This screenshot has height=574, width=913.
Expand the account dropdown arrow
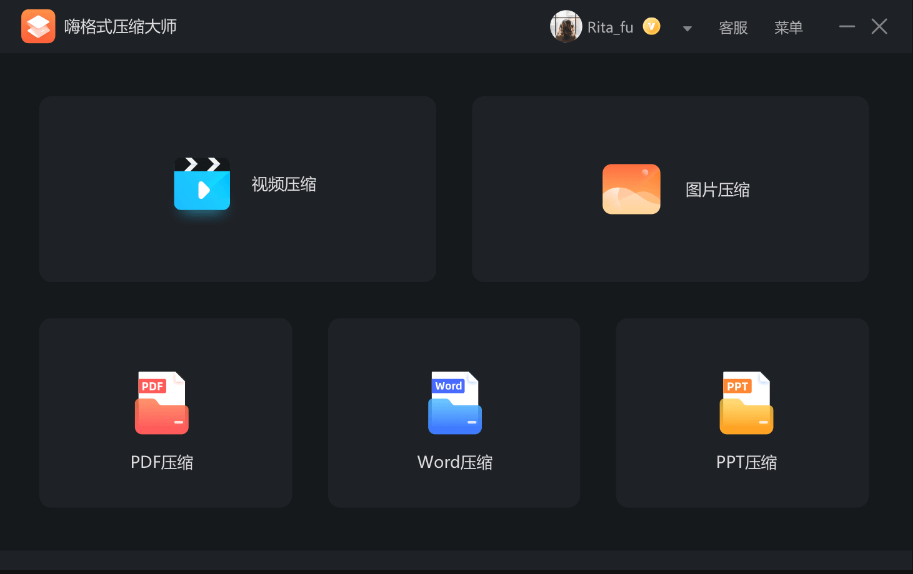tap(687, 28)
